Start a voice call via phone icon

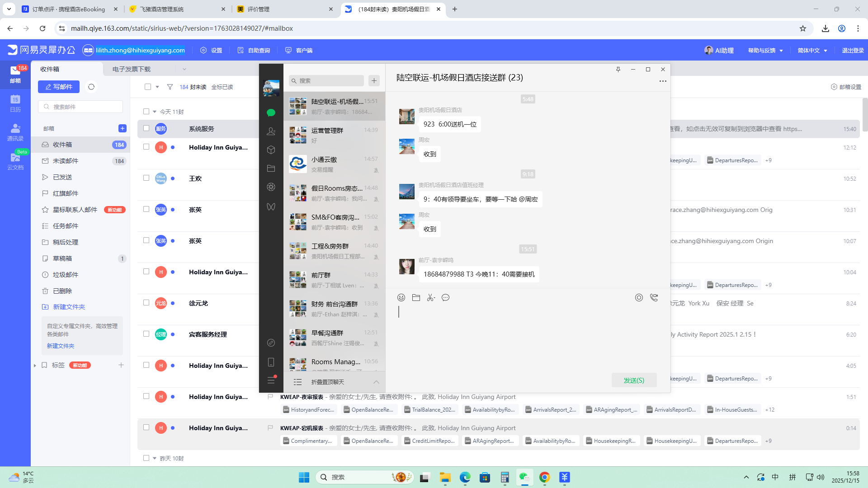[x=654, y=297]
